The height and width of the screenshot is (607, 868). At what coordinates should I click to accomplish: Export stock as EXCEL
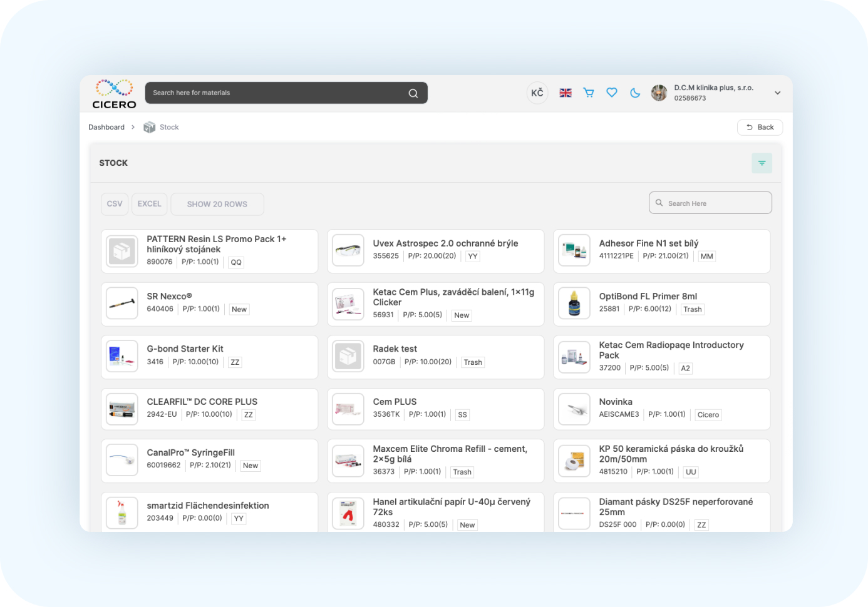click(x=150, y=204)
